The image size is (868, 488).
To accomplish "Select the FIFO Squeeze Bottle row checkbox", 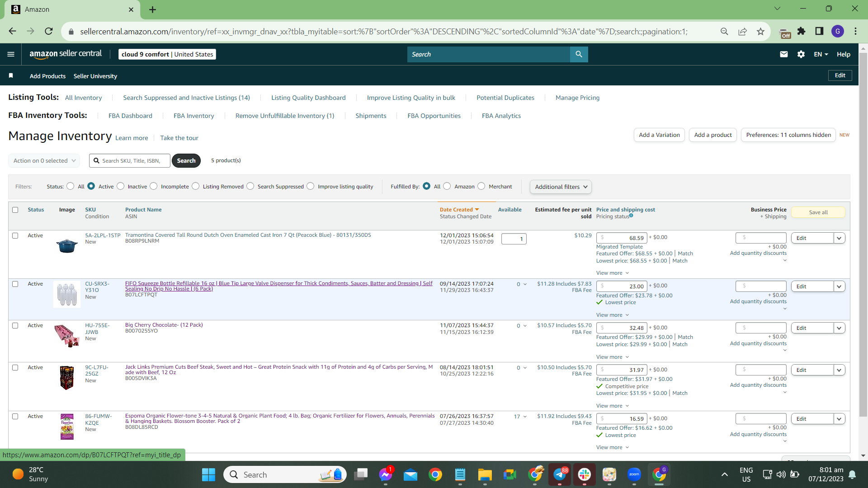I will [x=15, y=284].
